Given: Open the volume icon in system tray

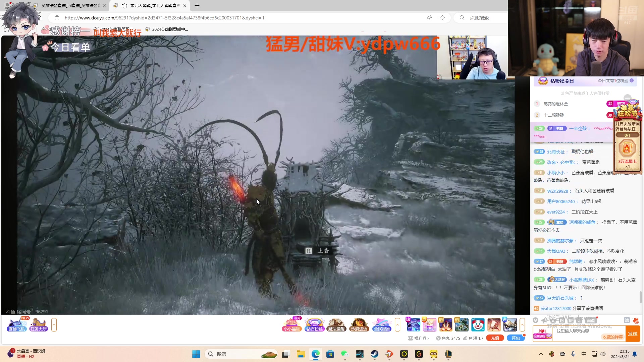Looking at the screenshot, I should 603,354.
